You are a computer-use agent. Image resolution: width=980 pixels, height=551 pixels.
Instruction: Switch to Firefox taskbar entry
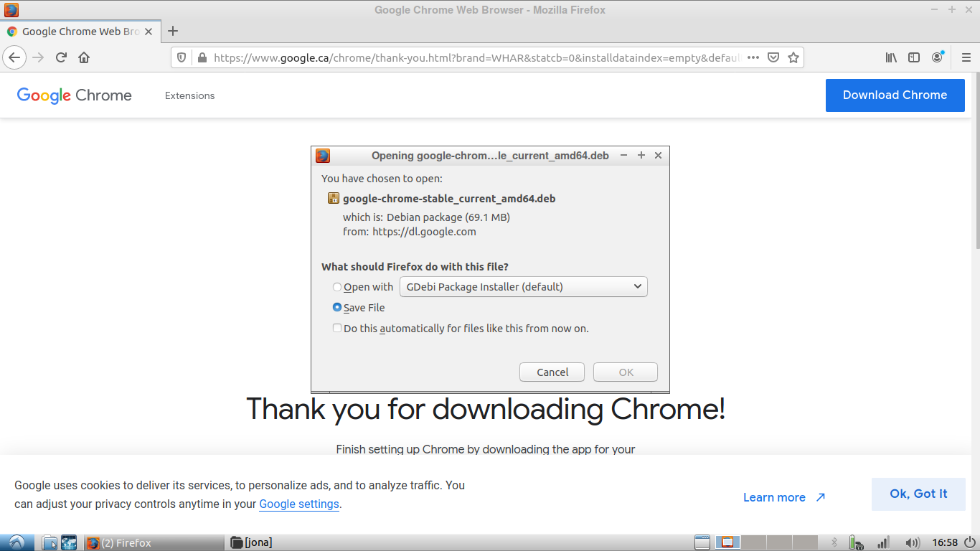tap(154, 542)
